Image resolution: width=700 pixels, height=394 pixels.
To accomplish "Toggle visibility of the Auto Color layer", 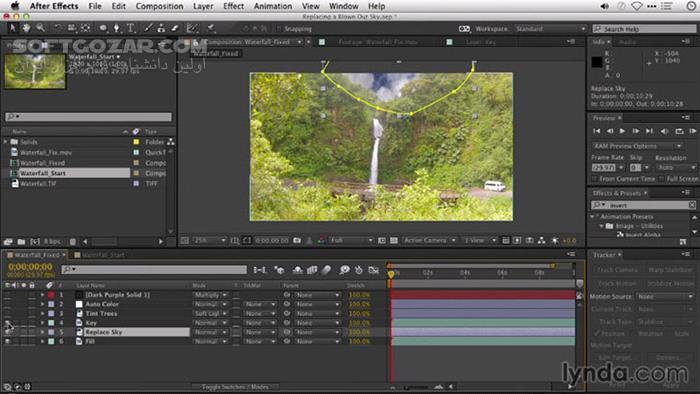I will tap(8, 304).
